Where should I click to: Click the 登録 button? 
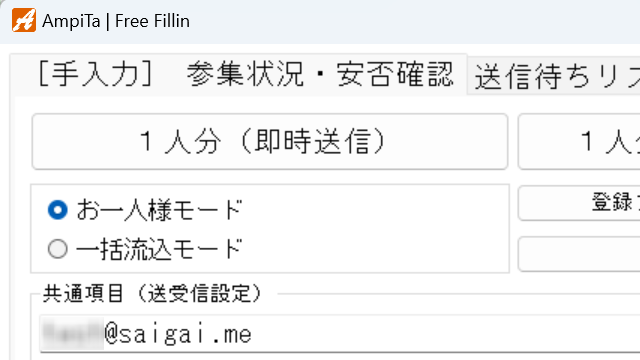(579, 203)
